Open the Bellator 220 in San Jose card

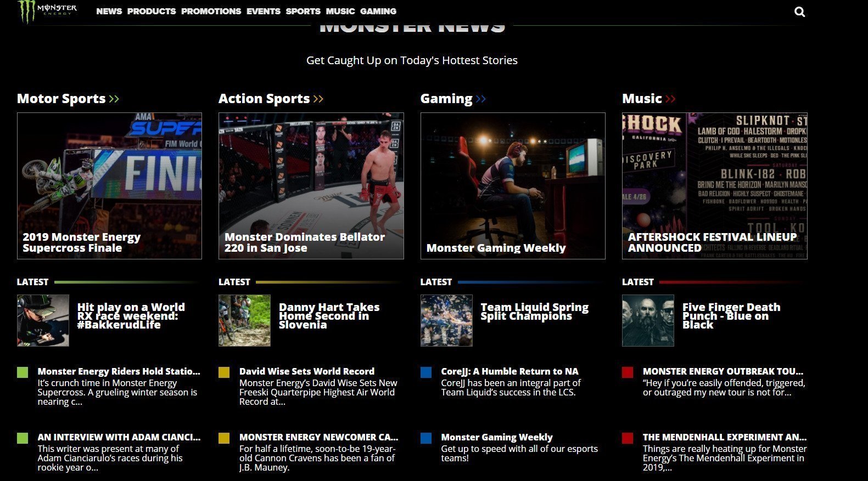(x=311, y=186)
